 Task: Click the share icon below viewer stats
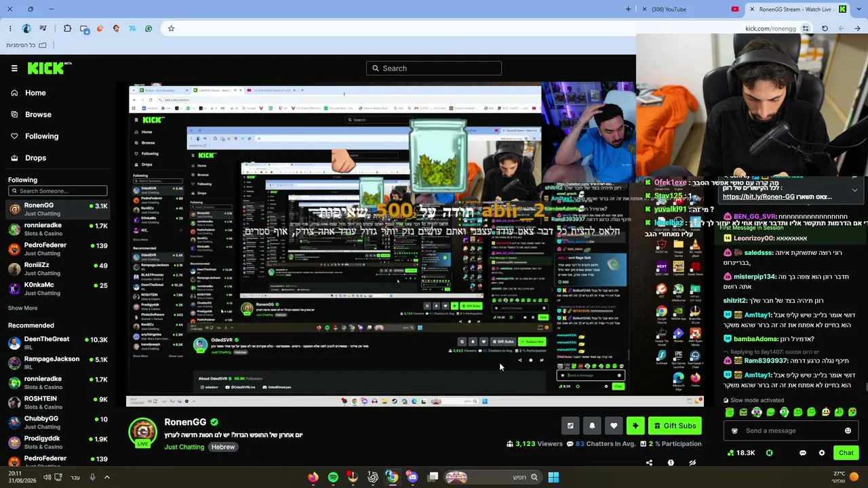(649, 463)
